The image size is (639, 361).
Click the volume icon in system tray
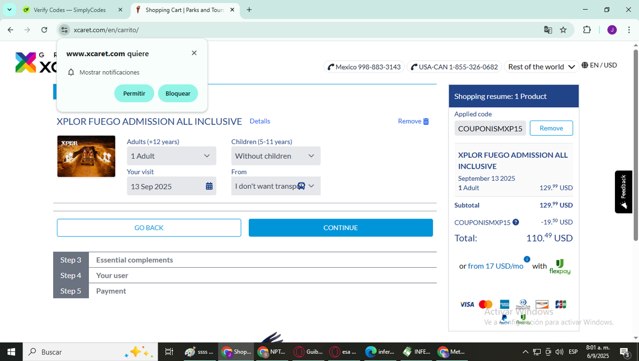click(x=559, y=352)
